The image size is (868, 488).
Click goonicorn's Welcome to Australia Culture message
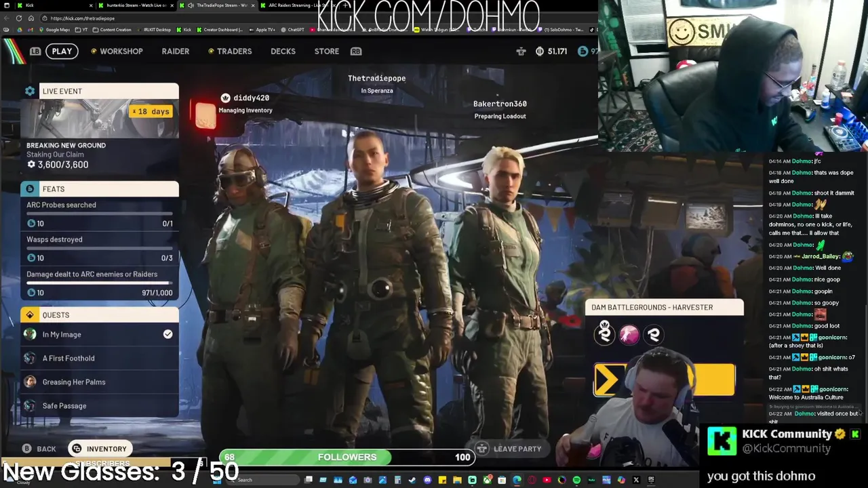[808, 393]
